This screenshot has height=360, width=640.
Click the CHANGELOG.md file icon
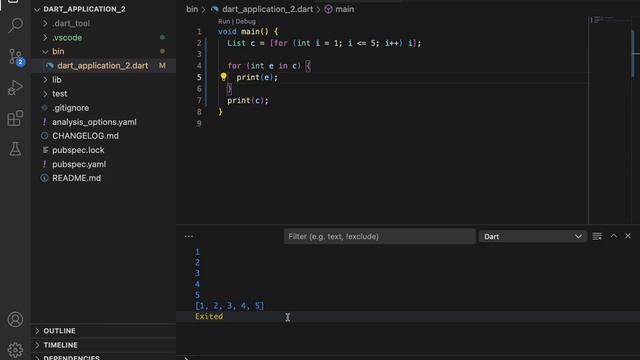point(44,136)
